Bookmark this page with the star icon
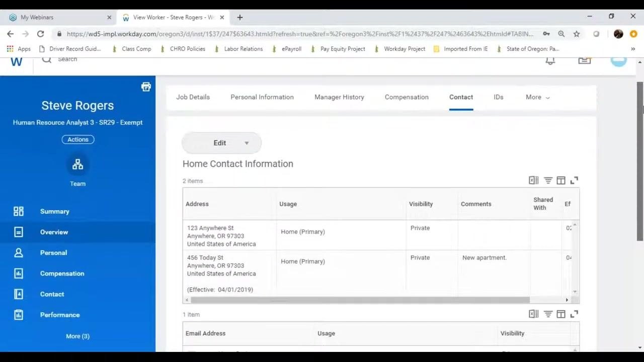 [x=577, y=34]
